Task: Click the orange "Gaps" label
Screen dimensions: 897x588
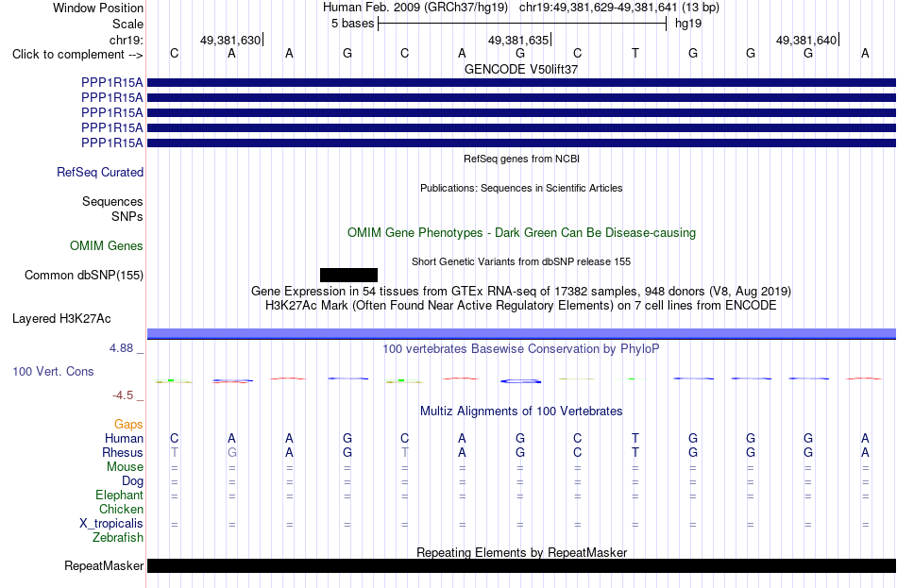Action: [x=128, y=425]
